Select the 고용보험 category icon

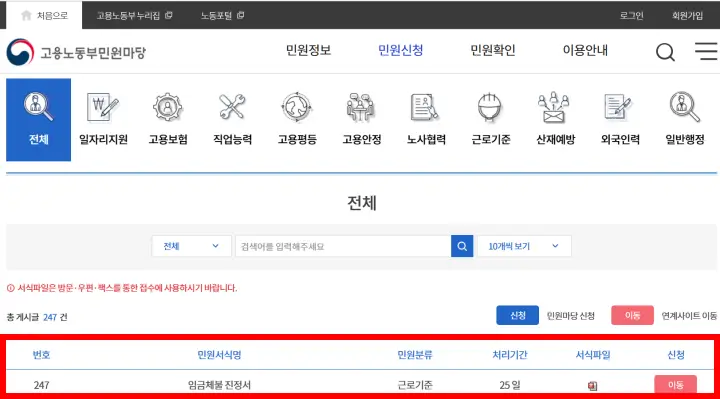[x=168, y=119]
